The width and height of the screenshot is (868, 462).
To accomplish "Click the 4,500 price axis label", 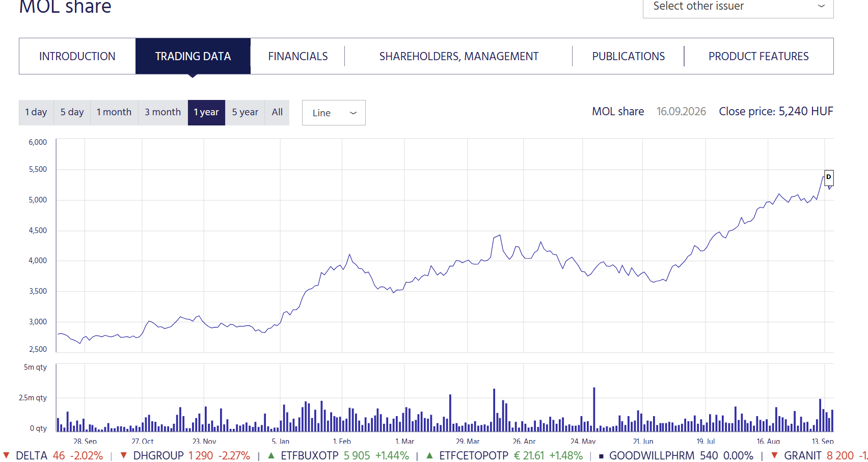I will [38, 230].
